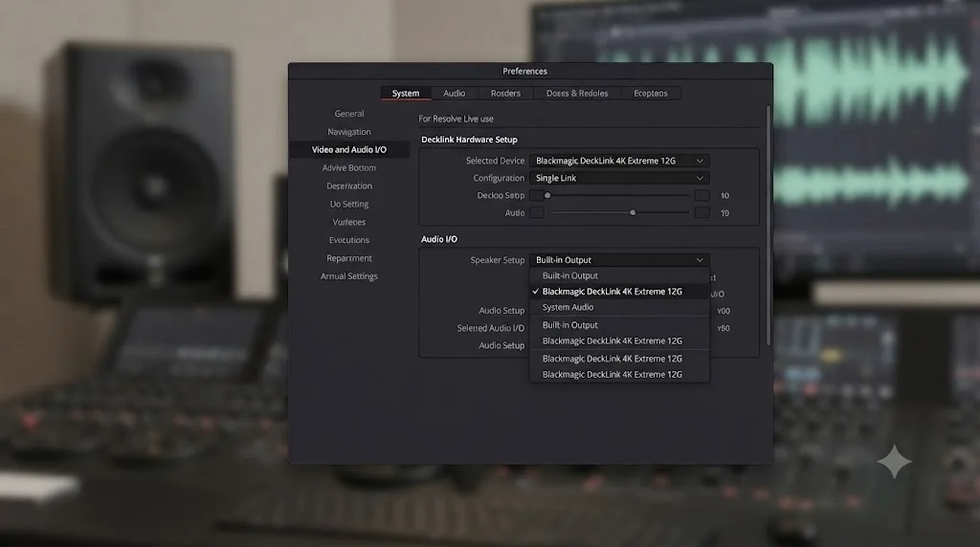Choose System Audio from the list
Viewport: 980px width, 547px height.
[619, 307]
